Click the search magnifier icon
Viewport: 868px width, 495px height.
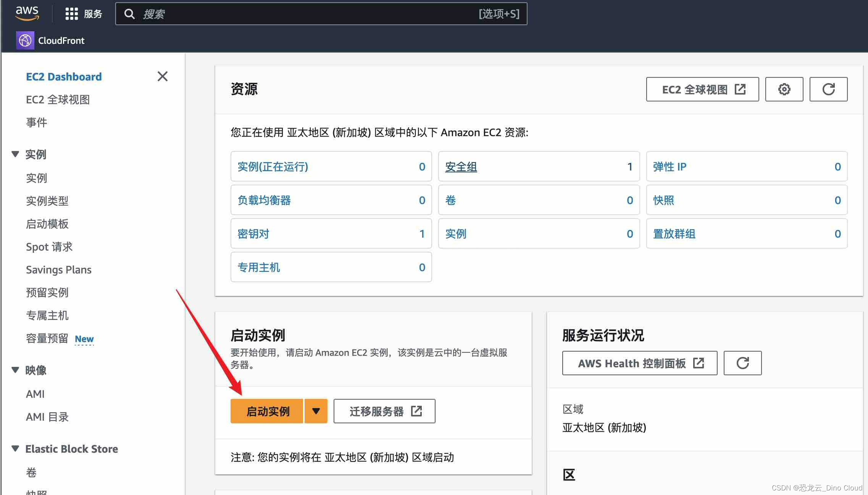[130, 14]
